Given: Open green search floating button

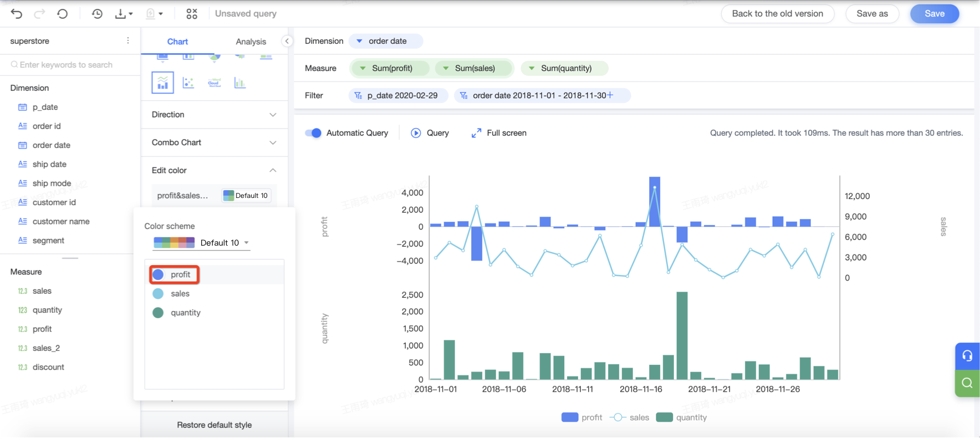Looking at the screenshot, I should click(967, 383).
